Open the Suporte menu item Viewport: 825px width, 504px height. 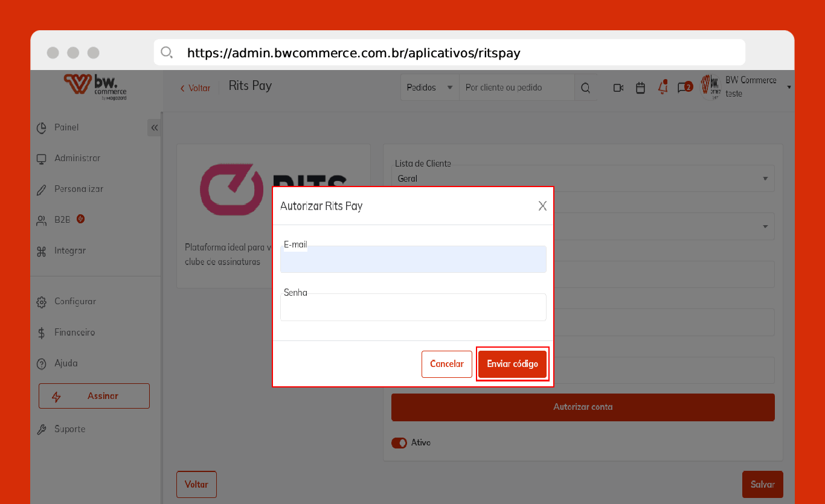(x=69, y=429)
